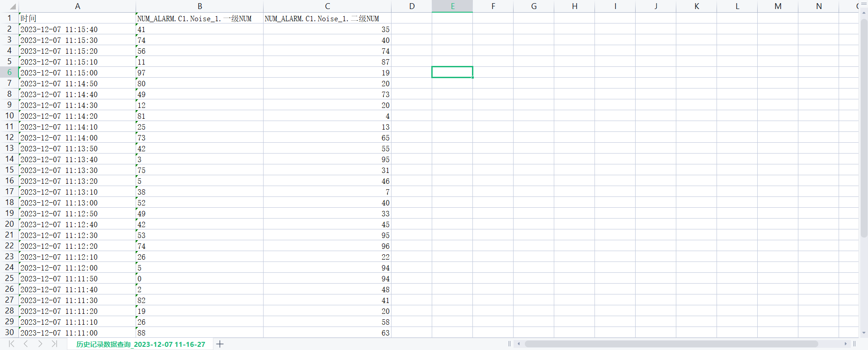This screenshot has height=350, width=868.
Task: Select value 87 in column C
Action: coord(327,61)
